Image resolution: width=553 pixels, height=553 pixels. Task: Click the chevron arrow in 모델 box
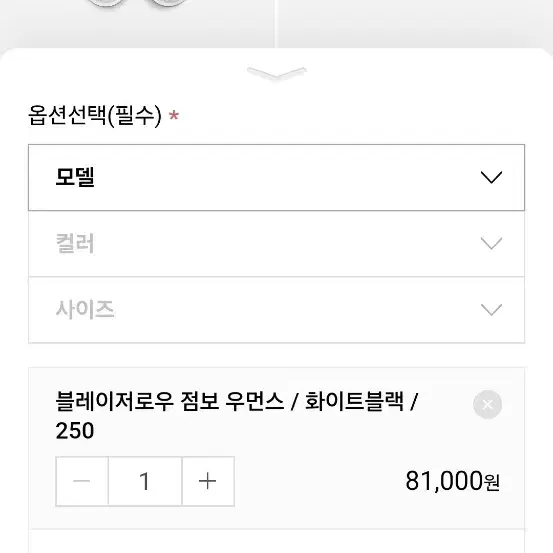point(491,177)
